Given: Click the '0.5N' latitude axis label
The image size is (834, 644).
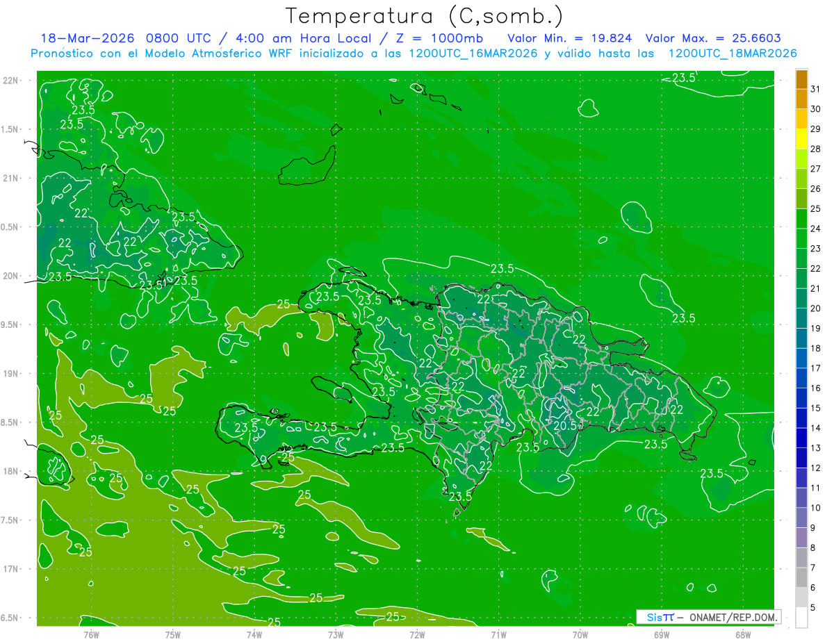Looking at the screenshot, I should click(10, 227).
